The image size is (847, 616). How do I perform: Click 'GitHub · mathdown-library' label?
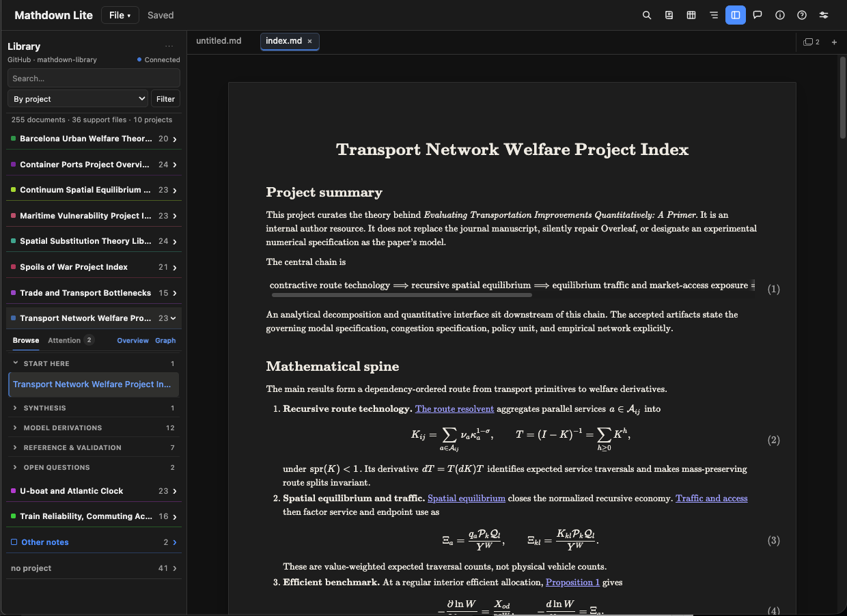click(x=52, y=60)
